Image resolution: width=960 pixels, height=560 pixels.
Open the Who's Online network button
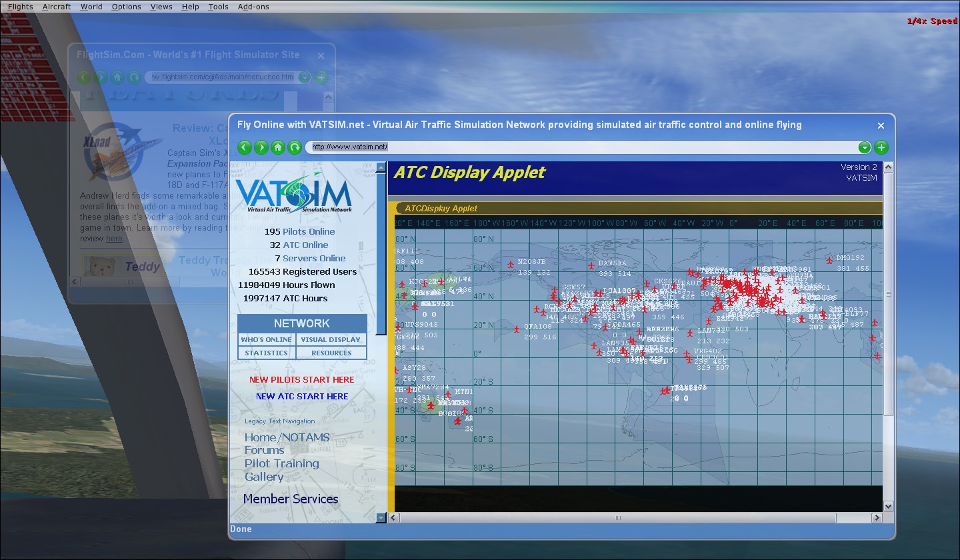266,340
